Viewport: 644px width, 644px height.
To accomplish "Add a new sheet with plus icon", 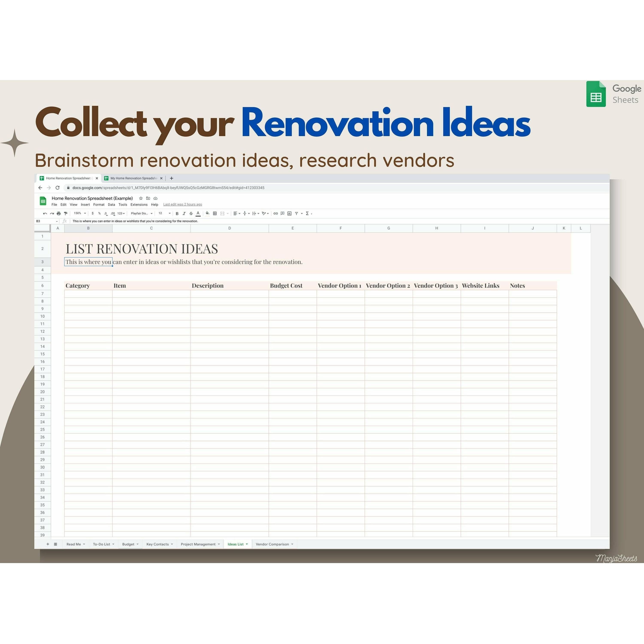I will 48,544.
